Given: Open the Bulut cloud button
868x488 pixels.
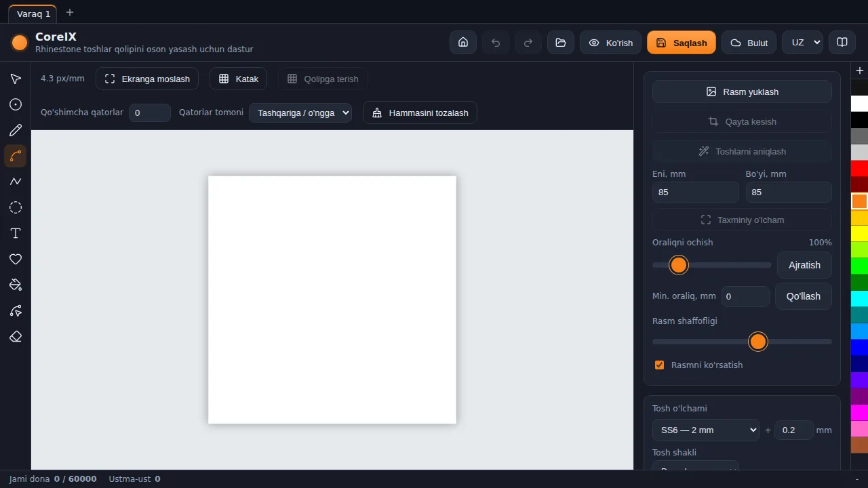Looking at the screenshot, I should click(749, 42).
